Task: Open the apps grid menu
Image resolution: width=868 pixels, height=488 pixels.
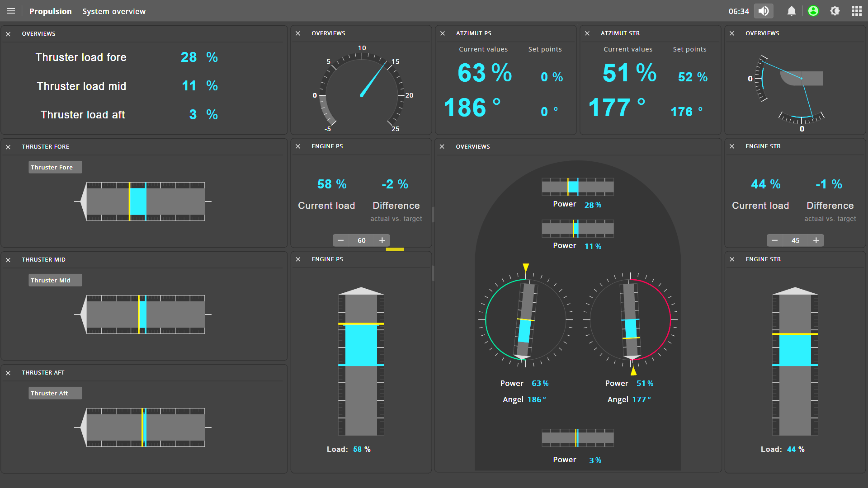Action: coord(856,11)
